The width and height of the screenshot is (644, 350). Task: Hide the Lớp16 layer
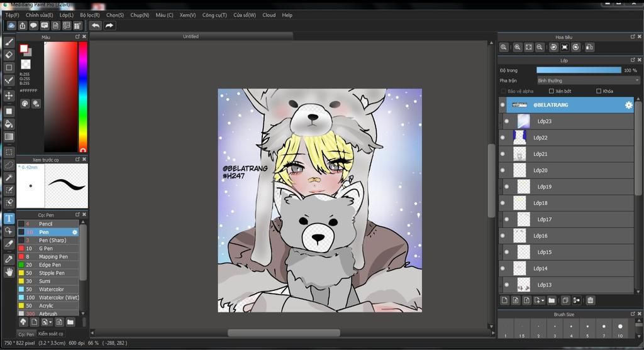point(502,236)
